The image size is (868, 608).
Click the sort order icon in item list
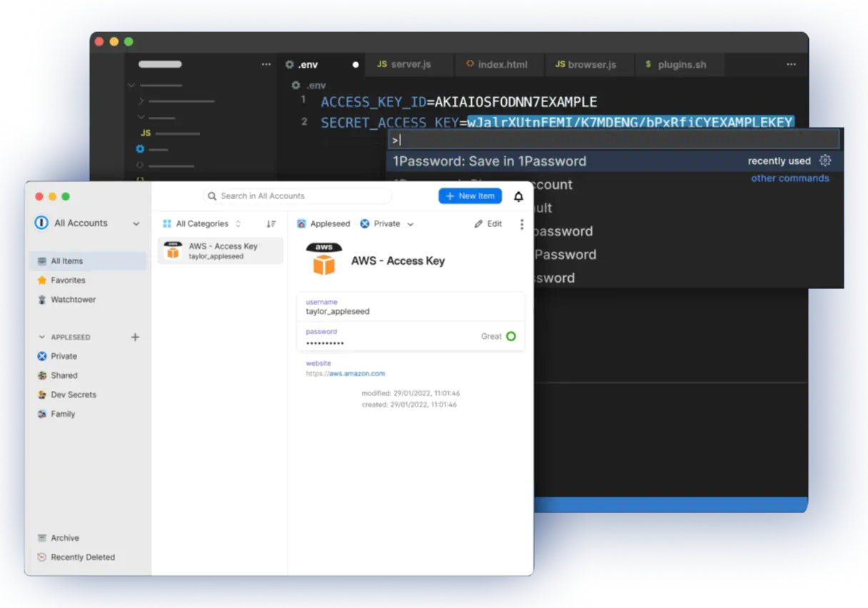271,224
